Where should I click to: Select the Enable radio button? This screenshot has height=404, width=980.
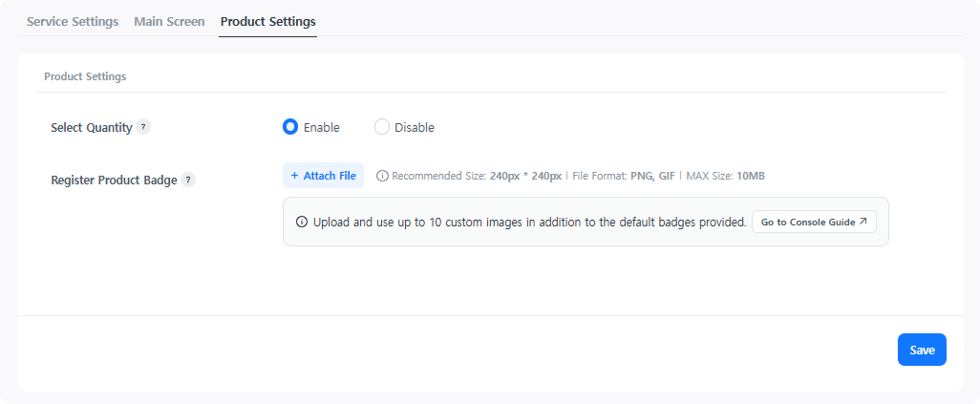[x=290, y=127]
